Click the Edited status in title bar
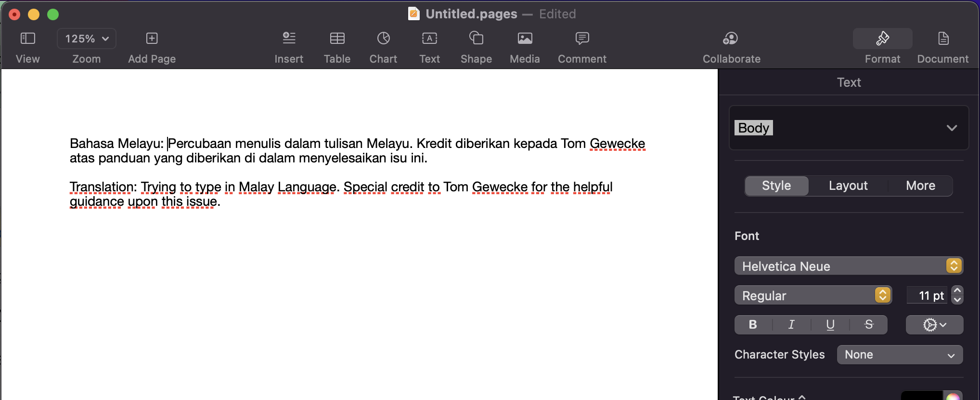 point(557,14)
